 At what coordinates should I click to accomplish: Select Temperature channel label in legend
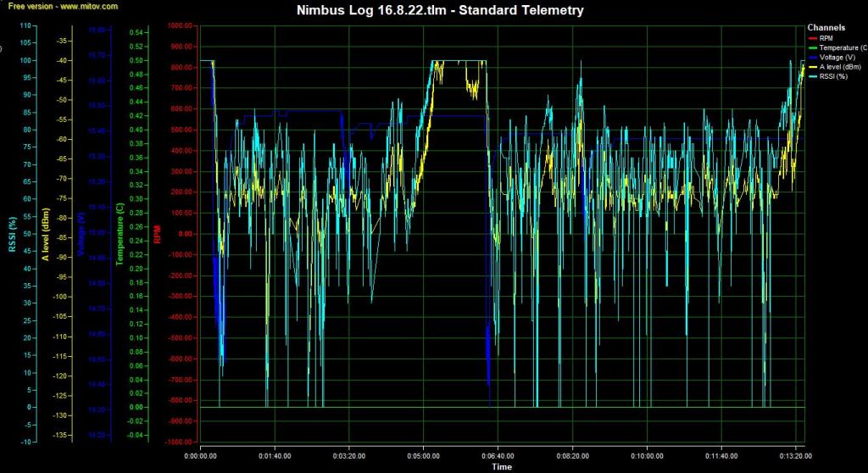pos(843,48)
